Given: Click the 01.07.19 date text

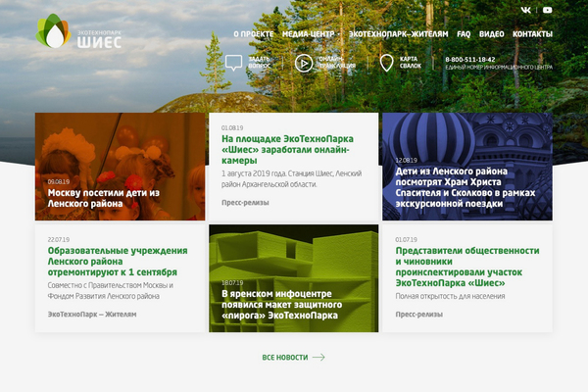Looking at the screenshot, I should pos(406,240).
